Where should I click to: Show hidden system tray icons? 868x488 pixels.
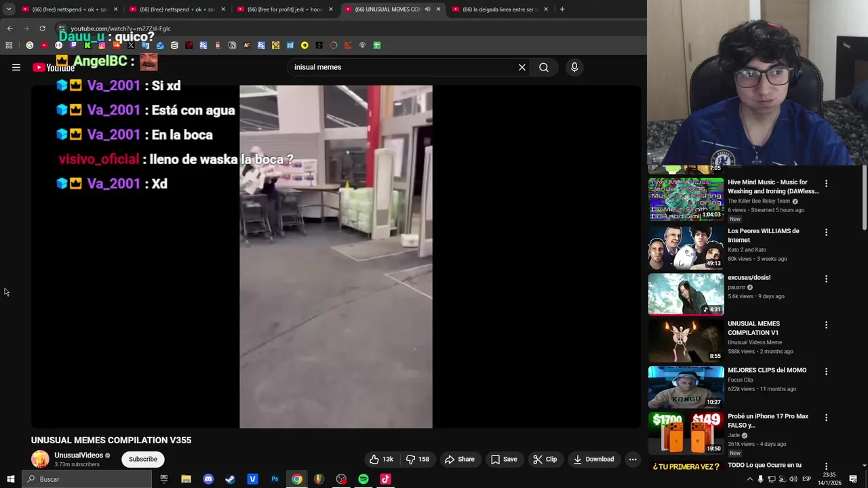(x=749, y=479)
